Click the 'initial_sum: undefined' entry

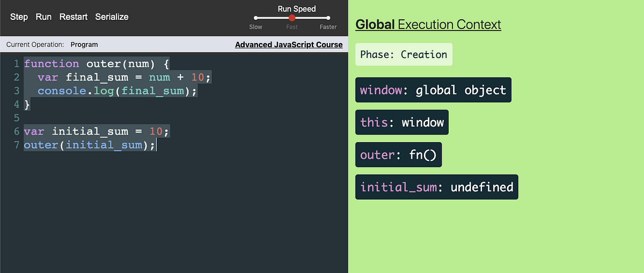coord(437,187)
